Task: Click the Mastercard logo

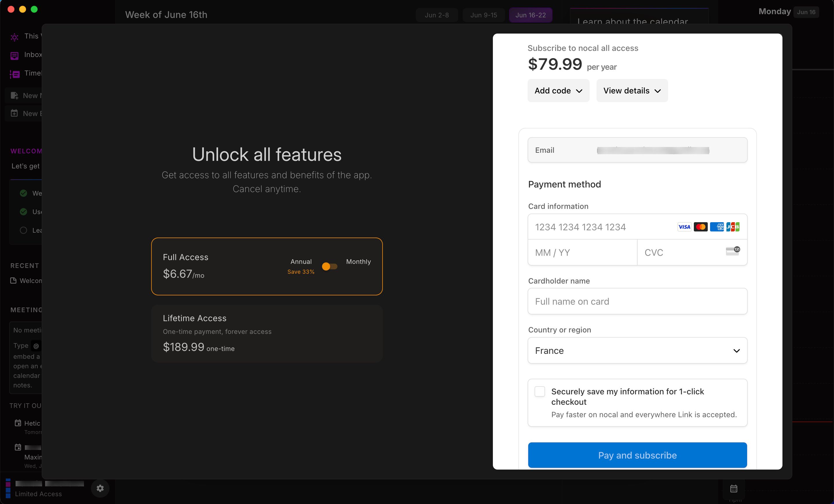Action: coord(701,227)
